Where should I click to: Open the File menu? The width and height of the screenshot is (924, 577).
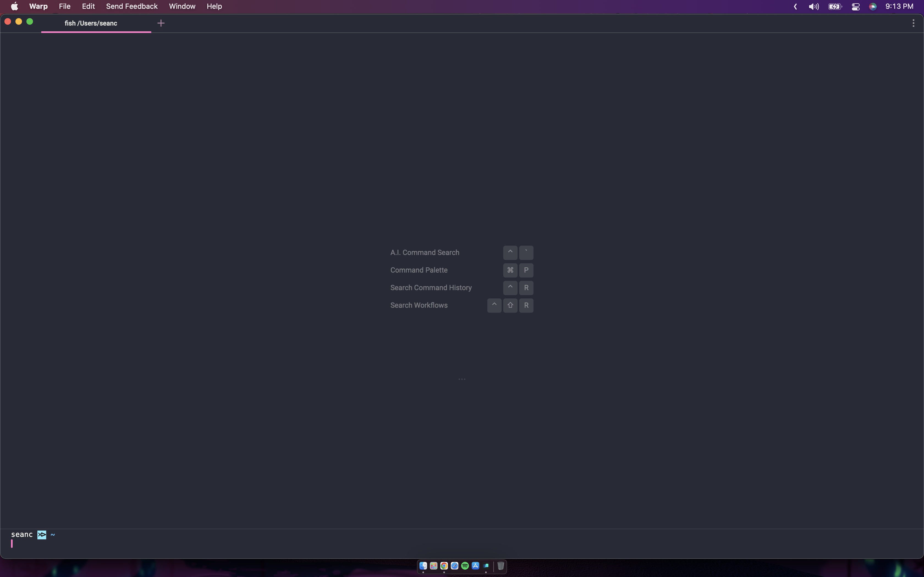[65, 7]
